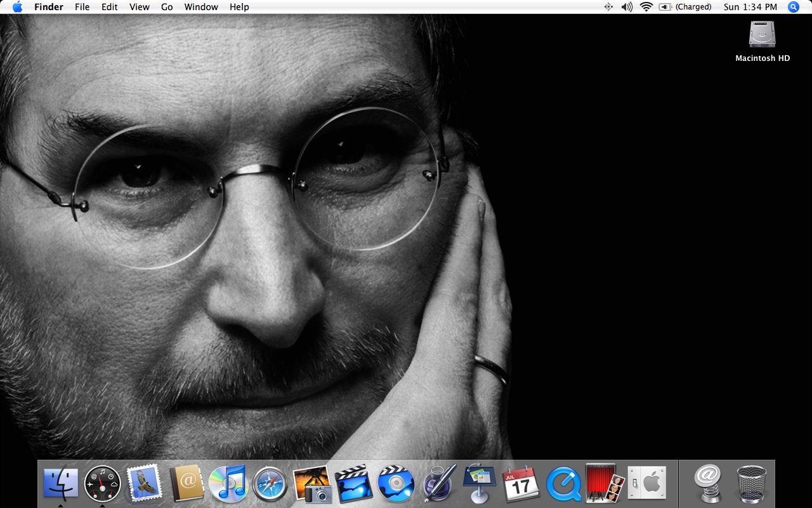Open the Go menu
Viewport: 812px width, 508px height.
pos(167,7)
